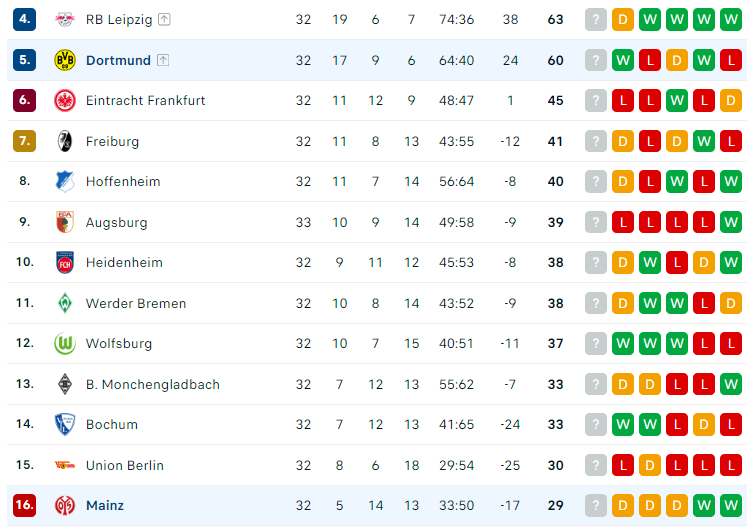Click Bochum team name
This screenshot has width=747, height=526.
[112, 425]
